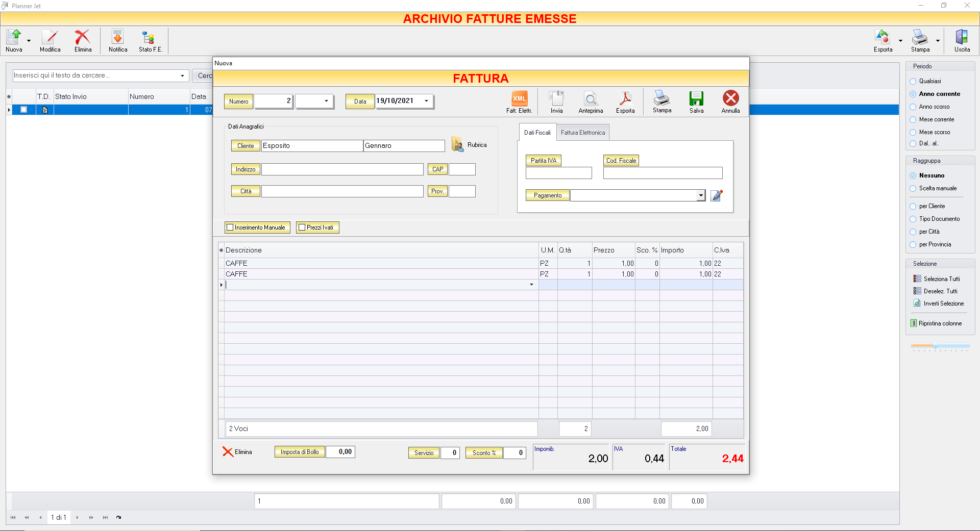Click the Sconto % button

[x=484, y=453]
